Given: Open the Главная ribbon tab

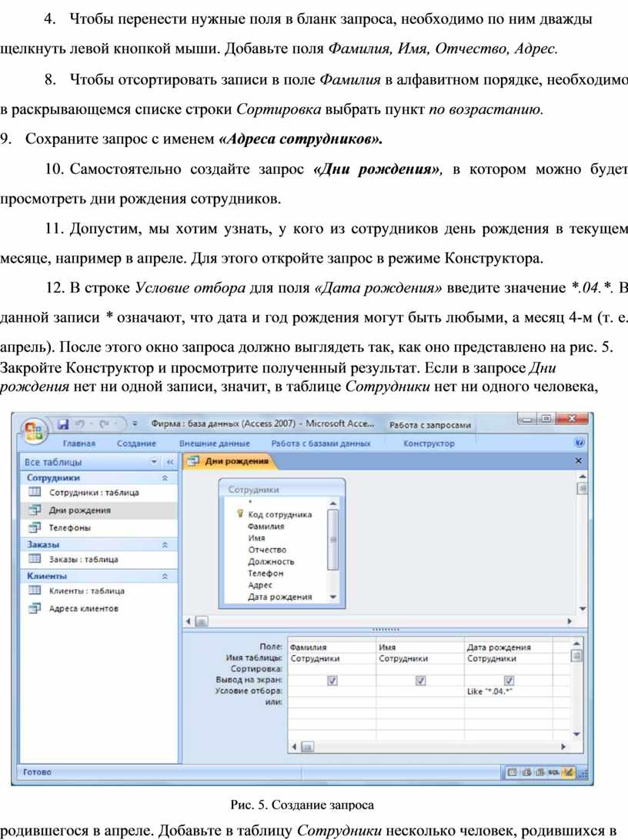Looking at the screenshot, I should [79, 443].
